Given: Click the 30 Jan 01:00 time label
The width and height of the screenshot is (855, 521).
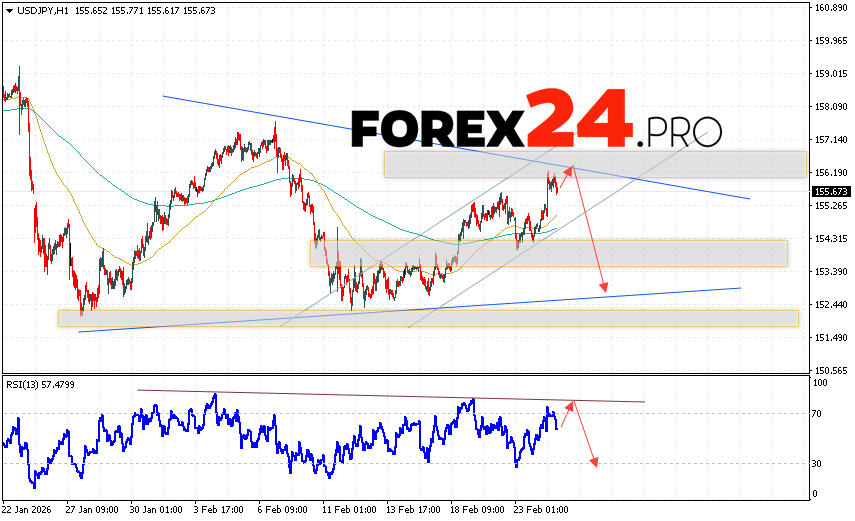Looking at the screenshot, I should click(156, 510).
